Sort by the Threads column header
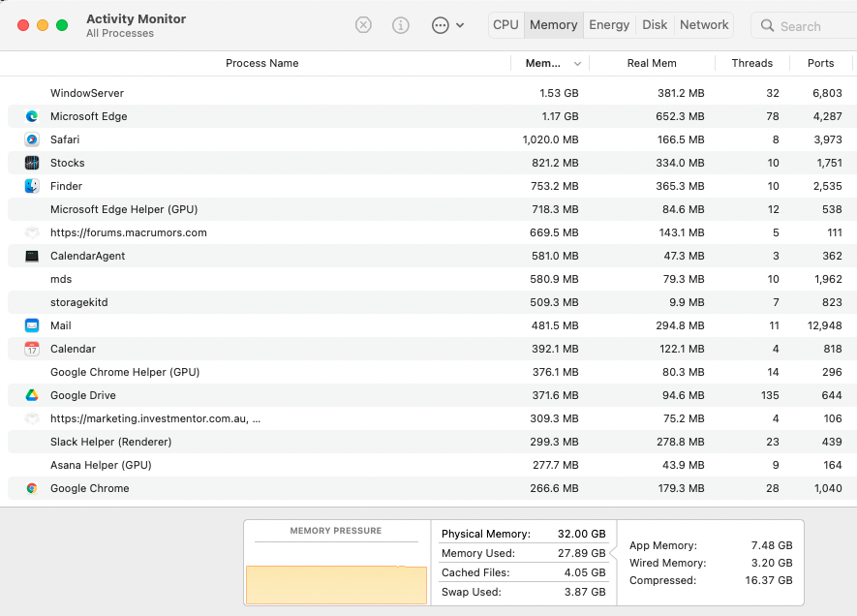Viewport: 857px width, 616px height. [x=752, y=63]
